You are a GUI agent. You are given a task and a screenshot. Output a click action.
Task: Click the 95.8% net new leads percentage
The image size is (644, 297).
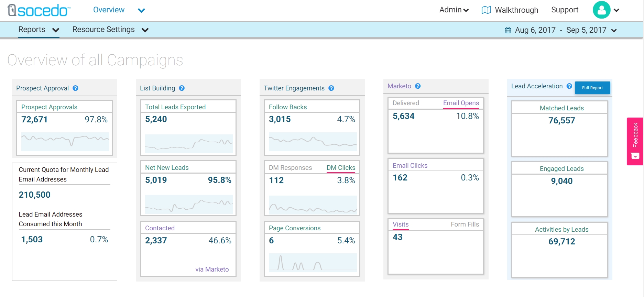point(220,180)
